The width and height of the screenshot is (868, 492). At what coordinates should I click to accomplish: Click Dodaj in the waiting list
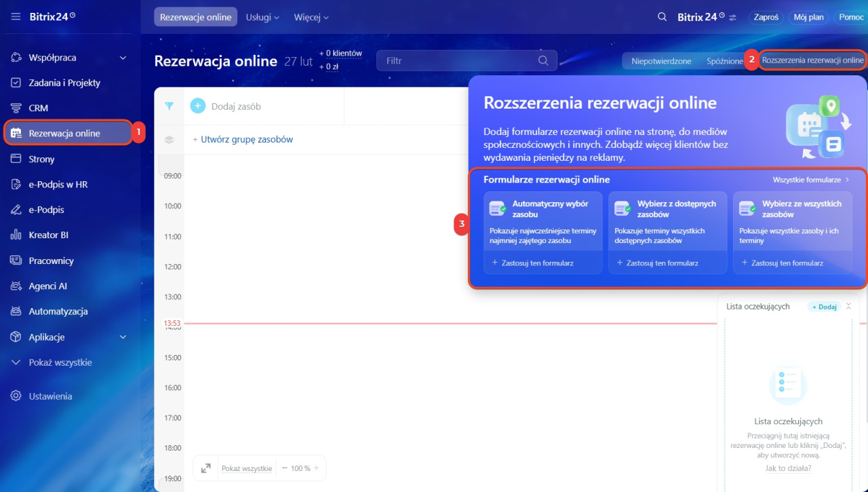[824, 307]
